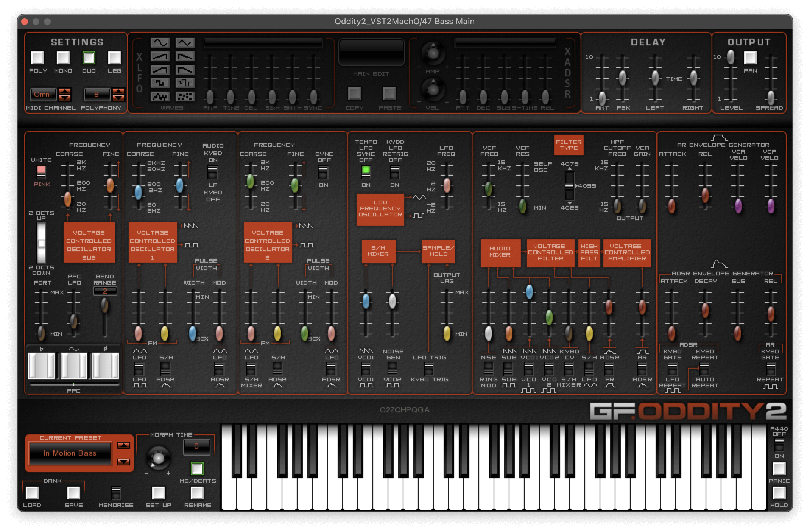Viewport: 810px width, 532px height.
Task: Click the In Motion Bass preset display
Action: pyautogui.click(x=70, y=453)
